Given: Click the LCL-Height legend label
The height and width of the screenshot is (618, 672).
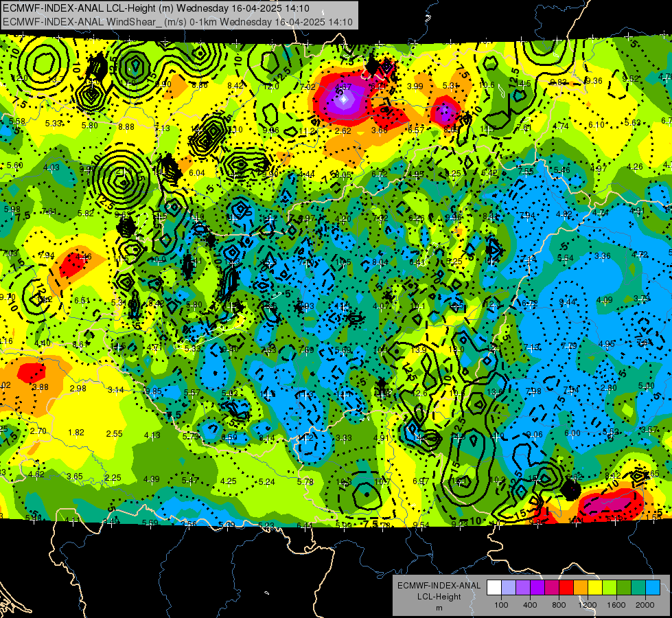Looking at the screenshot, I should click(439, 597).
